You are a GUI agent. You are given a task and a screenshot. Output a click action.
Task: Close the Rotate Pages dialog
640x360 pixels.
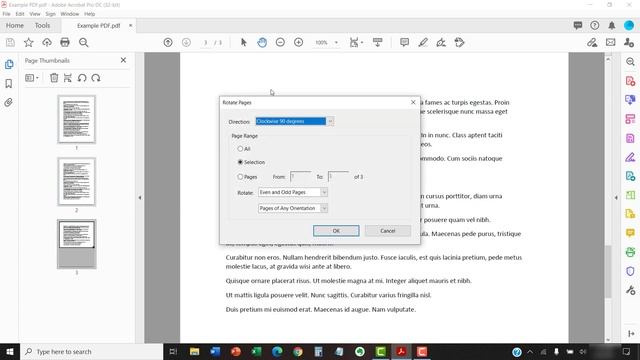(x=413, y=102)
